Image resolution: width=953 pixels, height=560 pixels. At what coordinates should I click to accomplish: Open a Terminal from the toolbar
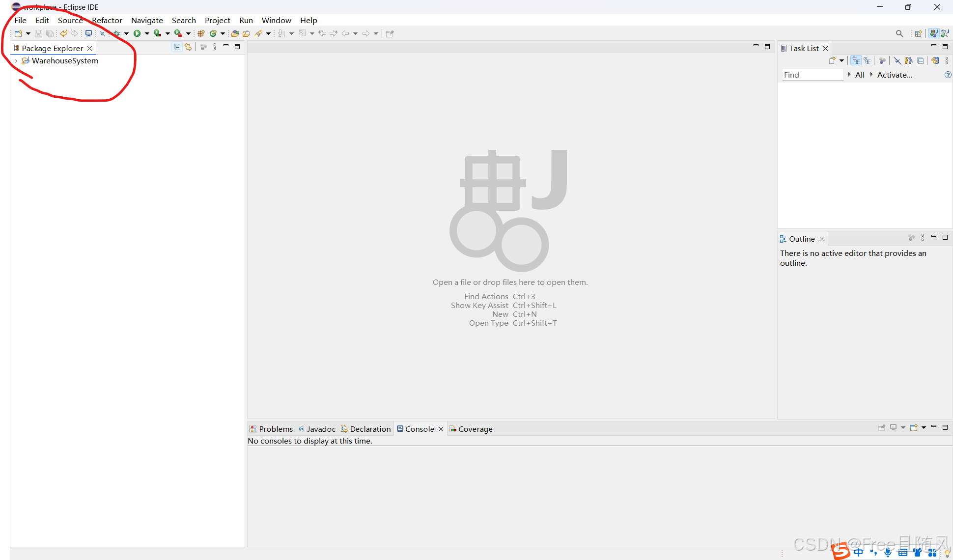[88, 33]
